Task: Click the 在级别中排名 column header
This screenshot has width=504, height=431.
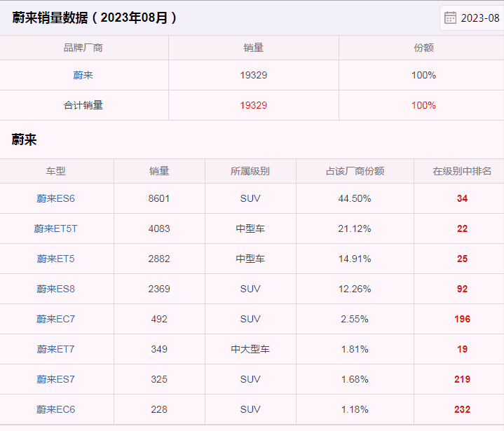Action: pyautogui.click(x=462, y=171)
